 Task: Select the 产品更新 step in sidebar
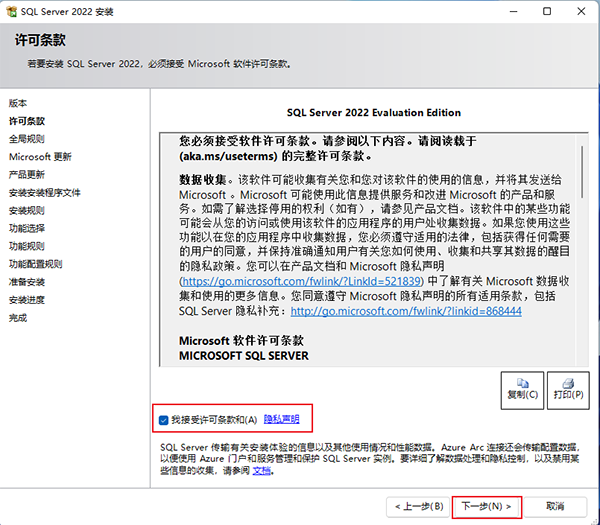pos(27,174)
